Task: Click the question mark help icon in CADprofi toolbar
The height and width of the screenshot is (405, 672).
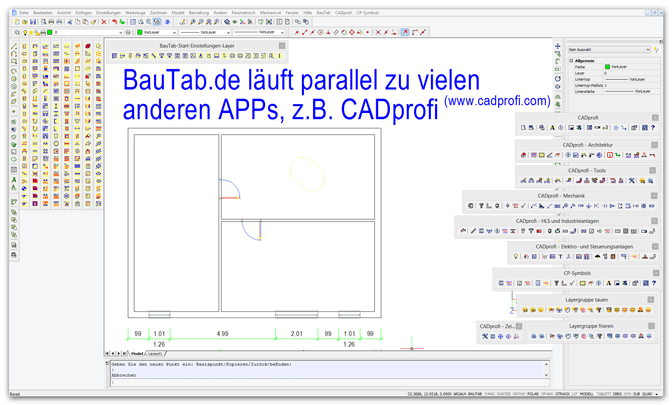Action: tap(653, 128)
